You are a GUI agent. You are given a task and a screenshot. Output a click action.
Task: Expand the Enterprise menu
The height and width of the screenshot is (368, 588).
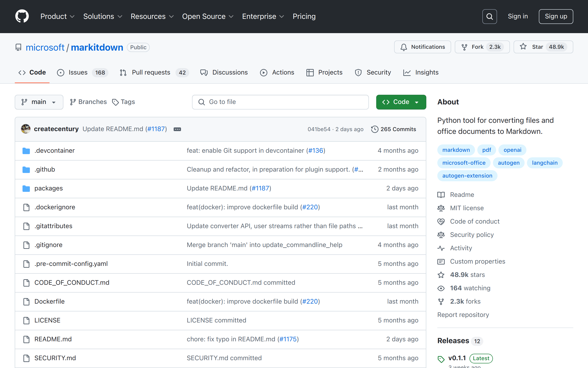click(x=263, y=16)
